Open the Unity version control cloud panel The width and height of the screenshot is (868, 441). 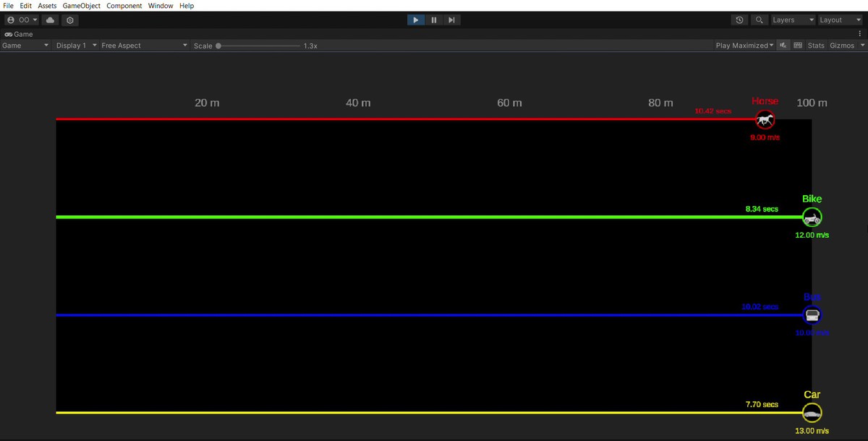point(49,20)
